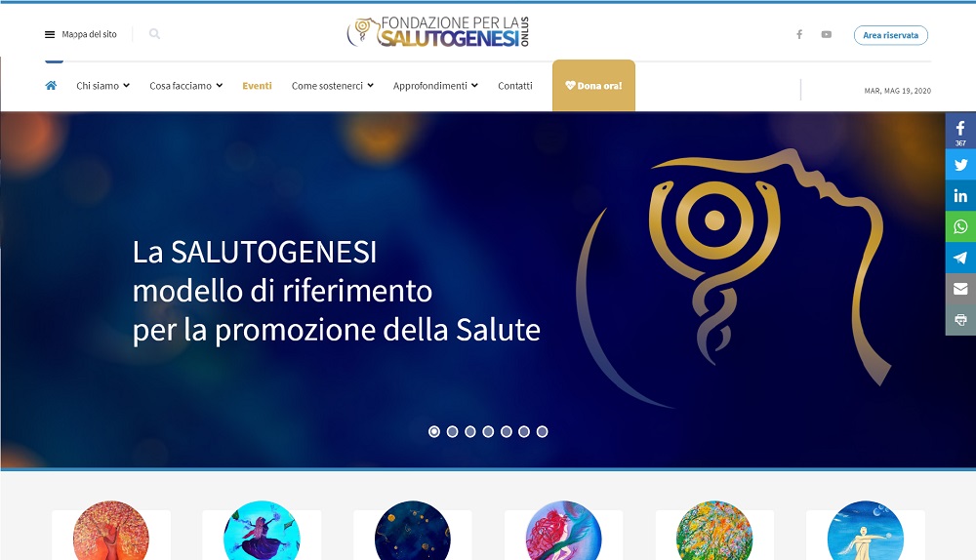
Task: Share via Telegram sidebar icon
Action: [960, 258]
